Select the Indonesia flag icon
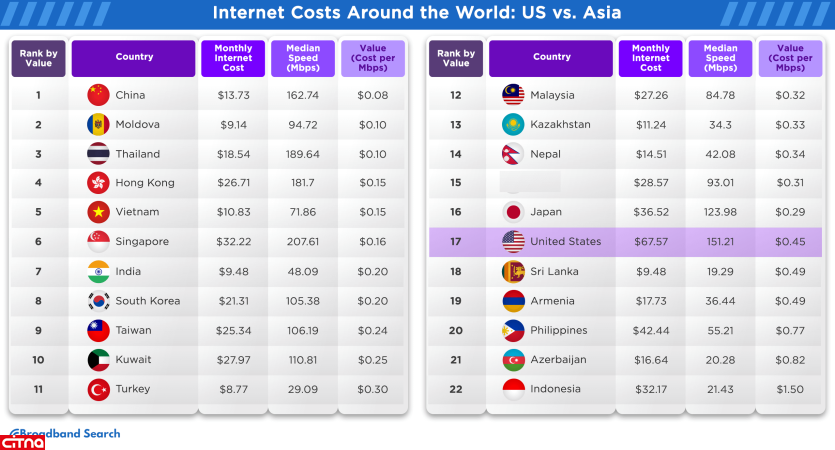835x450 pixels. tap(513, 389)
